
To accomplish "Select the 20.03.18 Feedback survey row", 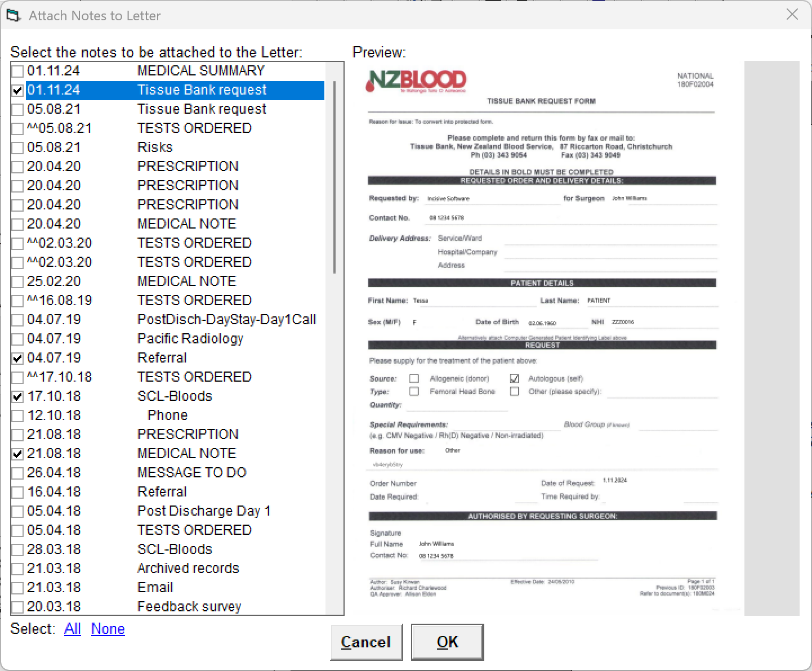I will [175, 607].
